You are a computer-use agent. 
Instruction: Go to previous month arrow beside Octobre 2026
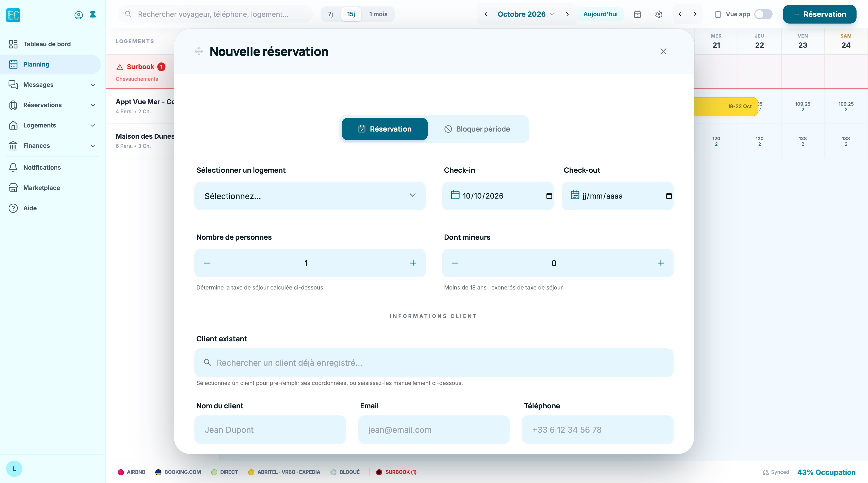pyautogui.click(x=486, y=14)
